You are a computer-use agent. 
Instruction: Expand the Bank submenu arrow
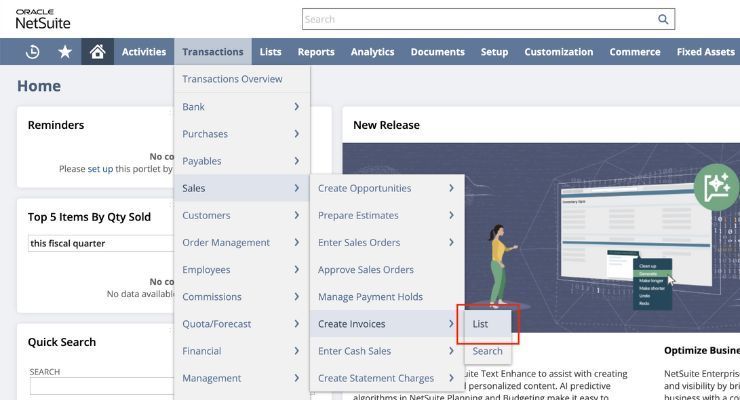(x=296, y=107)
